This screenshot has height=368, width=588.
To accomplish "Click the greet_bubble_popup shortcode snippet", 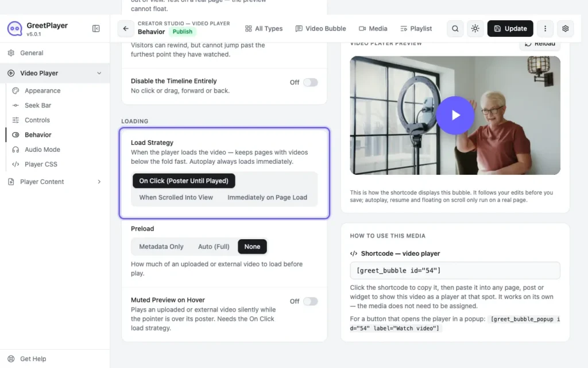I will point(455,323).
